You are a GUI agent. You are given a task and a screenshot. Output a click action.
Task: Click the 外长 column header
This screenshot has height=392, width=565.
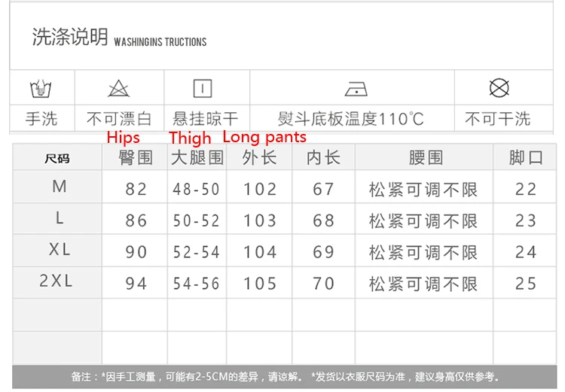259,158
